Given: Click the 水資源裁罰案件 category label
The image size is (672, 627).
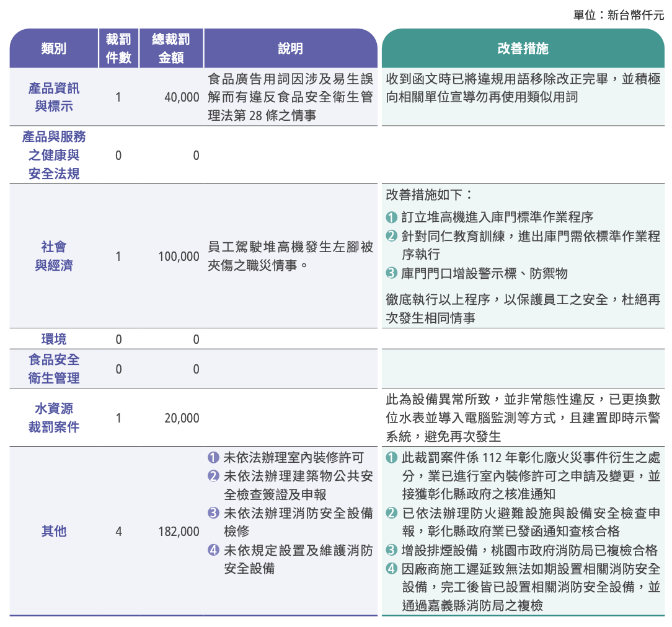Looking at the screenshot, I should pos(54,418).
